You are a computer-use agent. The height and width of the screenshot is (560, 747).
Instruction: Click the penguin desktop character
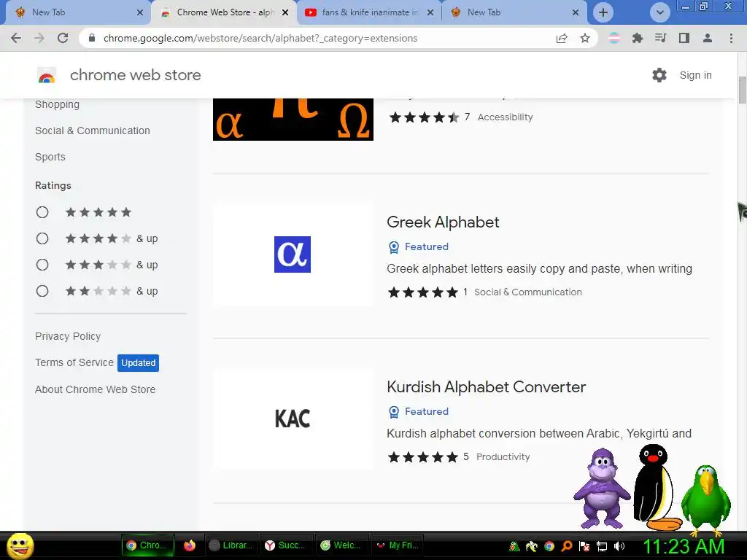[657, 487]
